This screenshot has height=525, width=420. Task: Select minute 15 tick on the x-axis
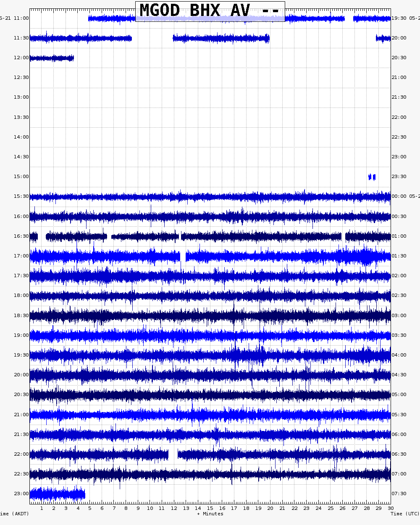tap(210, 508)
